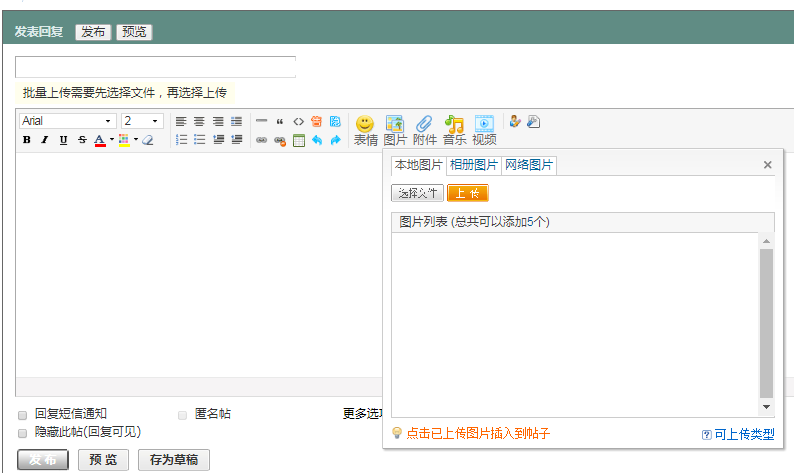This screenshot has height=473, width=794.
Task: Remove the hyperlink
Action: 280,141
